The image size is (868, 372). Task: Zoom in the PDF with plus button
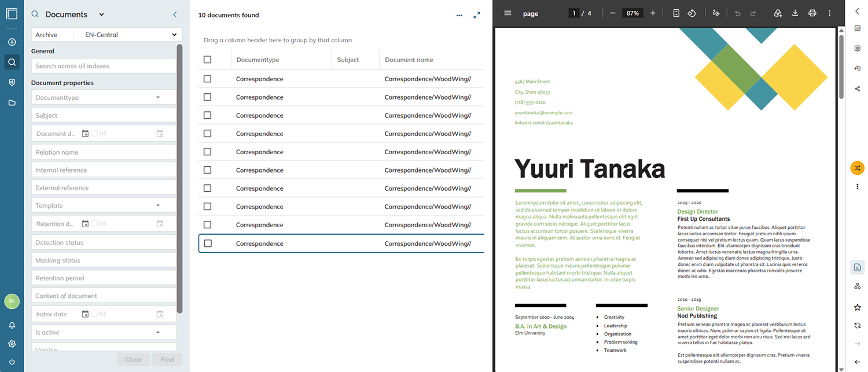coord(653,13)
